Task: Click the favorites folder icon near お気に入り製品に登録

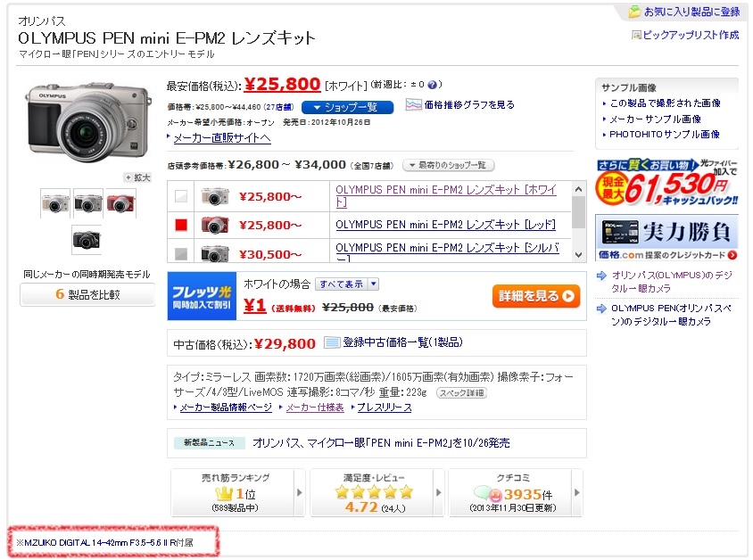Action: pyautogui.click(x=634, y=12)
